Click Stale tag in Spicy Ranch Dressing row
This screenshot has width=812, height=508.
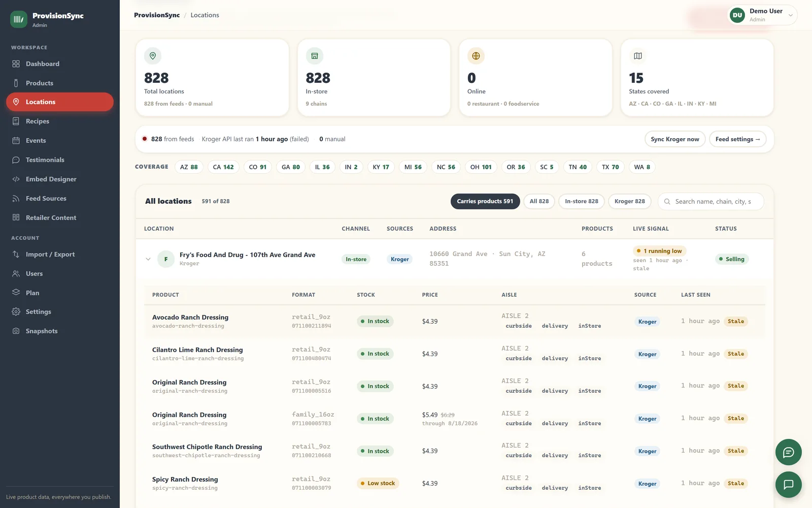pos(736,484)
